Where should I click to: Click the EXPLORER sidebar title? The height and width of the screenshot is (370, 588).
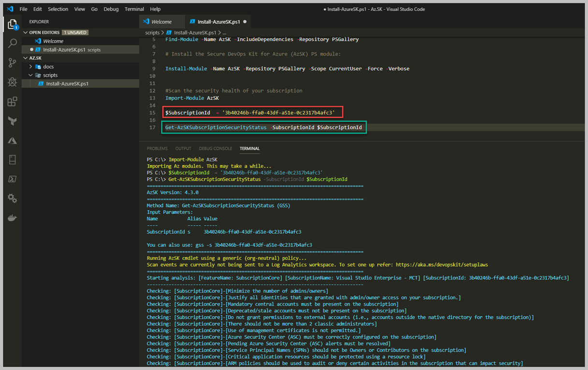click(x=39, y=22)
